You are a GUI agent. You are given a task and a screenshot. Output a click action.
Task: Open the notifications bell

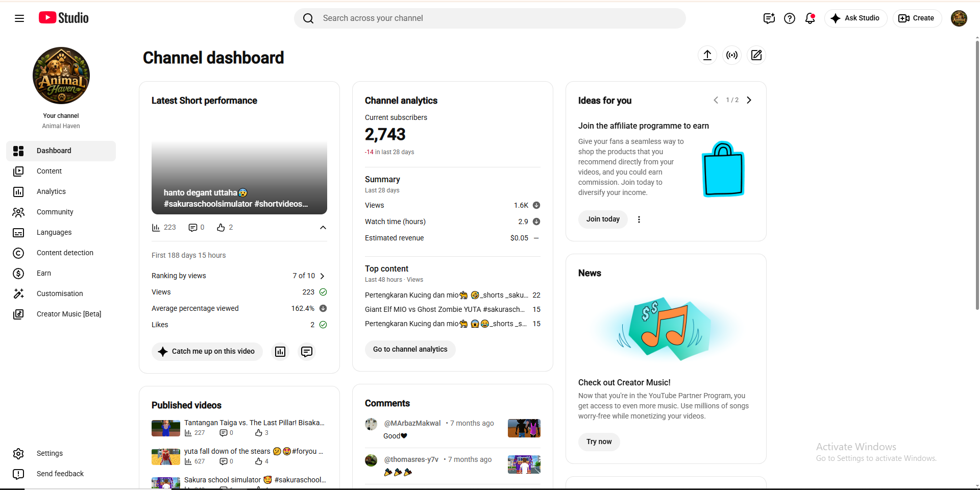coord(810,18)
